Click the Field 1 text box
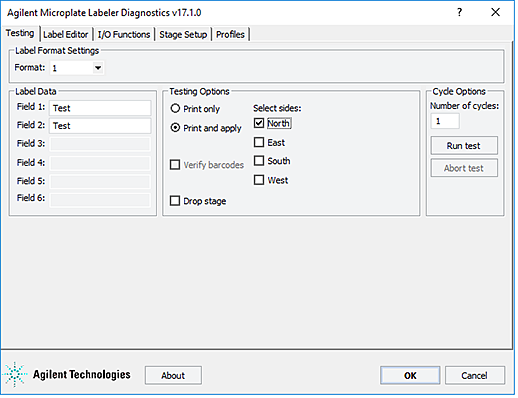This screenshot has width=518, height=398. (100, 108)
